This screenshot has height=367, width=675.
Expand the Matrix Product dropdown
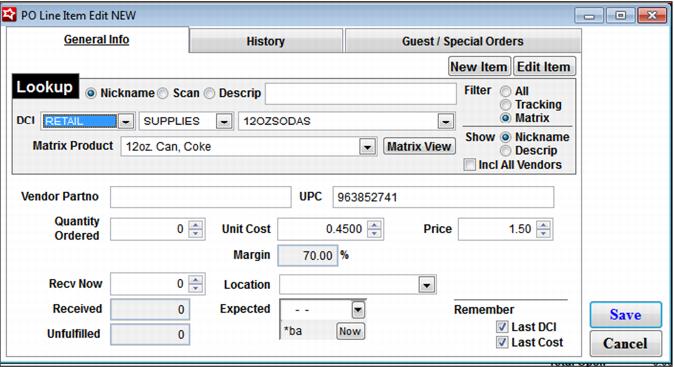pyautogui.click(x=367, y=147)
